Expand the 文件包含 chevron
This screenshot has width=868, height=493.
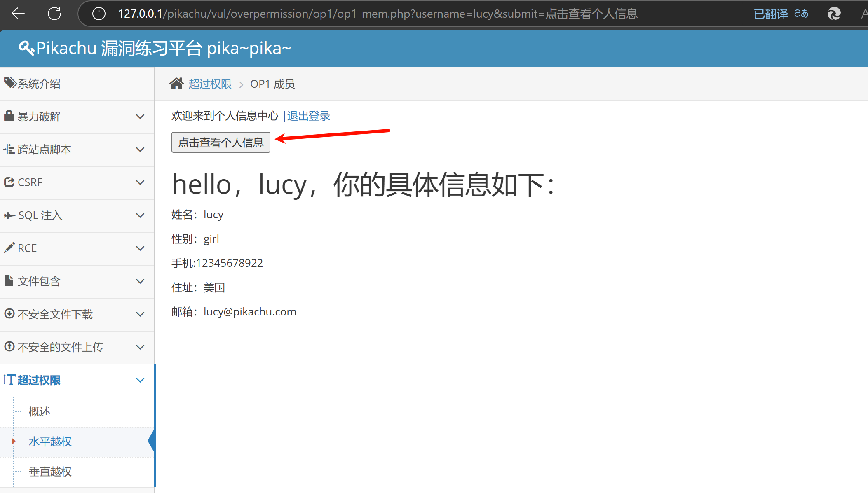click(x=140, y=281)
